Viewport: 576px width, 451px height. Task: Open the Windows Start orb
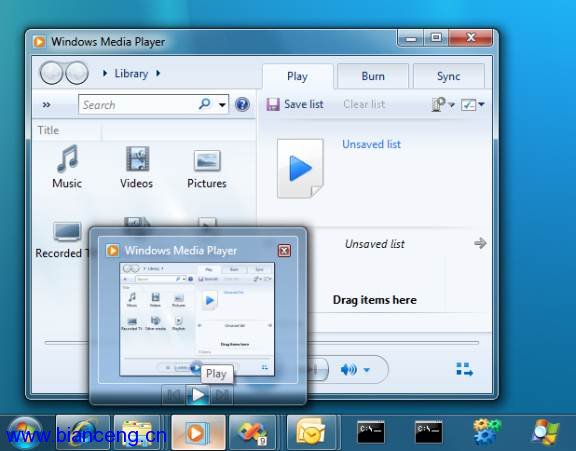coord(24,433)
